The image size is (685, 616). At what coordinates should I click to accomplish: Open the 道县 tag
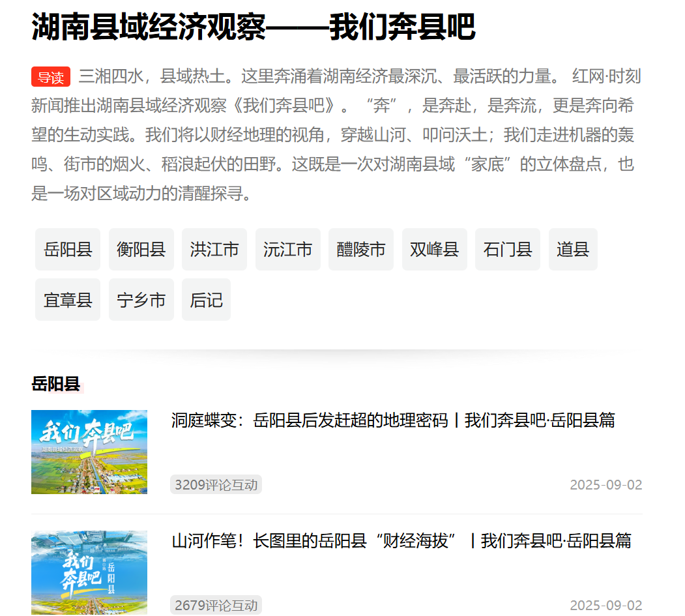(573, 250)
